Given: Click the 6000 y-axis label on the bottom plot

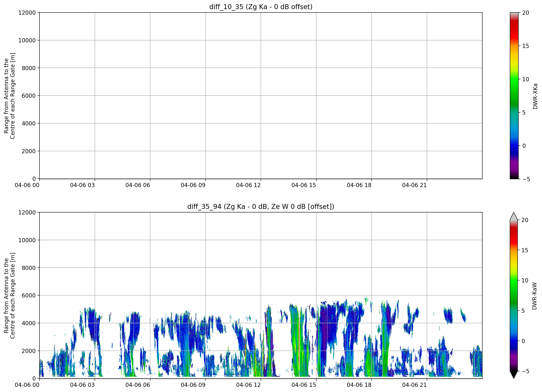Looking at the screenshot, I should 29,295.
